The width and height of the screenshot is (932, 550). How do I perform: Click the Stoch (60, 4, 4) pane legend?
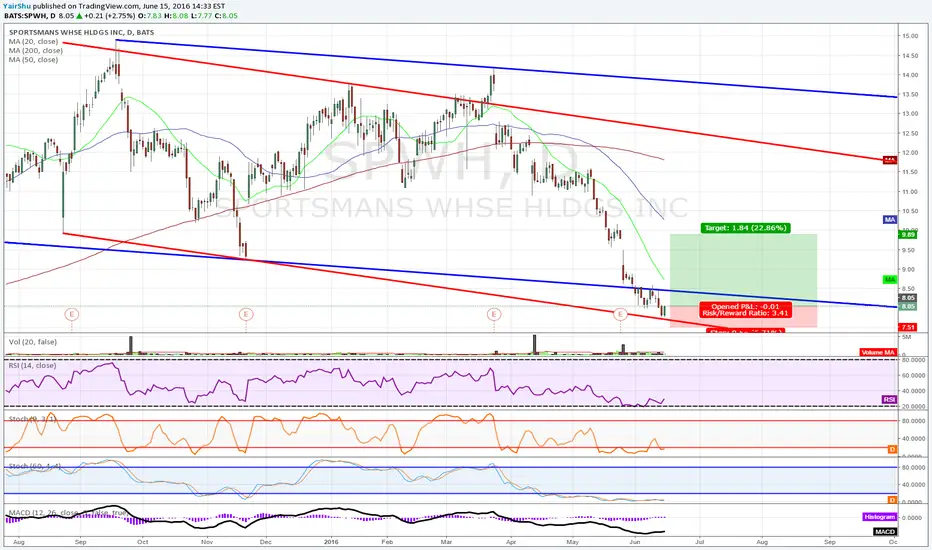click(x=34, y=467)
